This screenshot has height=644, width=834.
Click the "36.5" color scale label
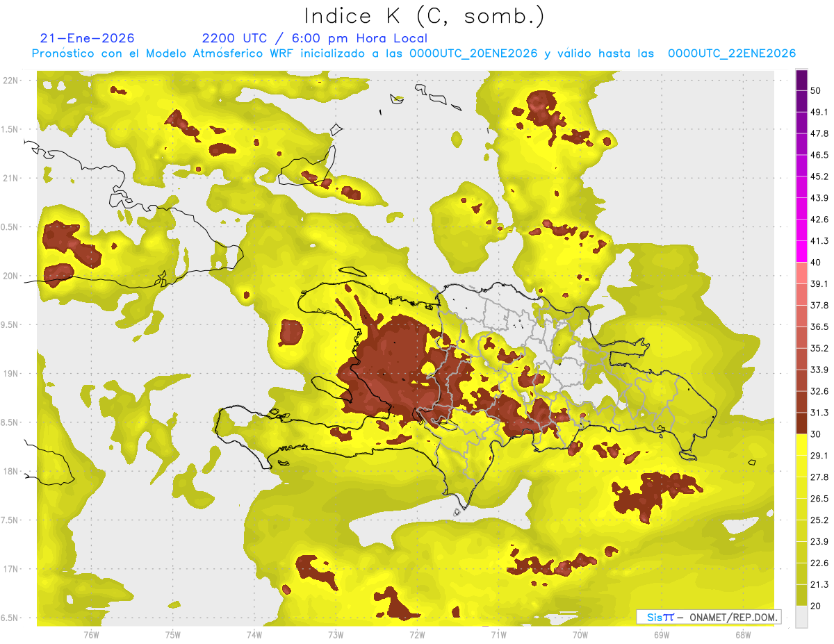click(819, 327)
